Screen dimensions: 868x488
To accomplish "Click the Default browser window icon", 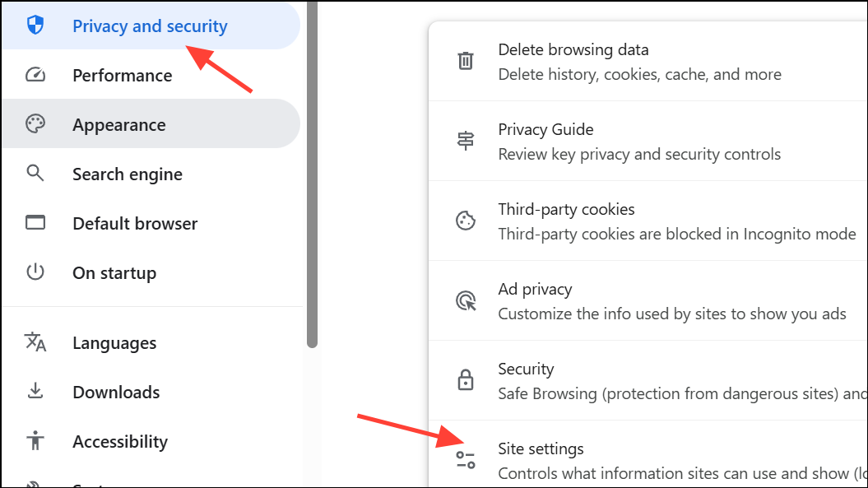I will tap(35, 223).
